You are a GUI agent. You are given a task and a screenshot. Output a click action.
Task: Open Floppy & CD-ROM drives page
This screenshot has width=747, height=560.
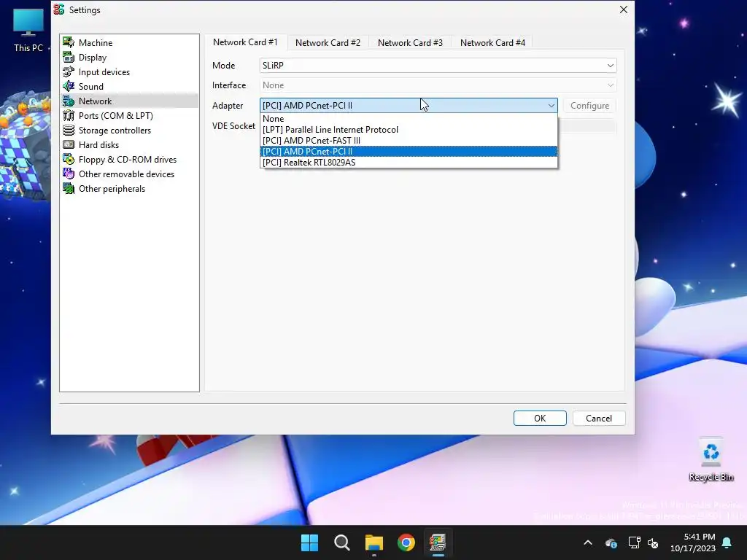tap(127, 160)
